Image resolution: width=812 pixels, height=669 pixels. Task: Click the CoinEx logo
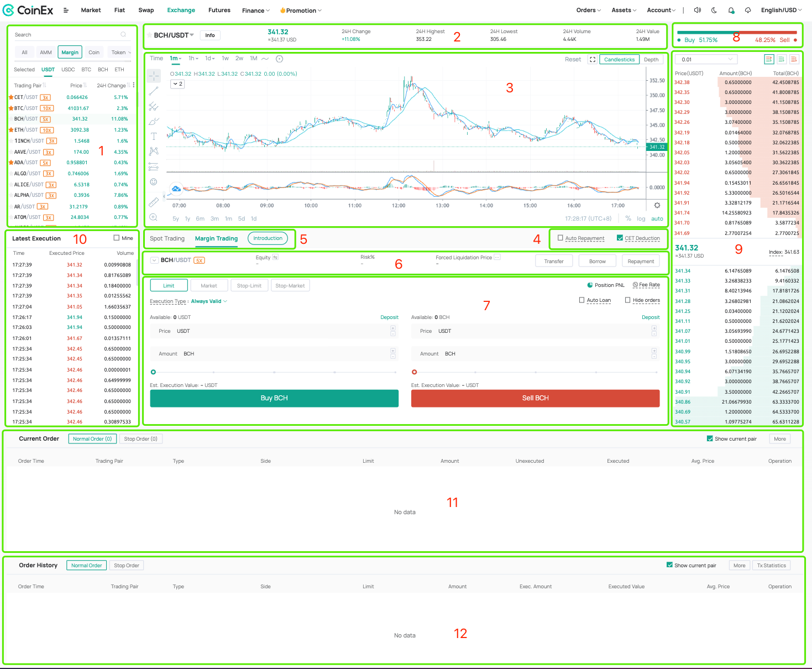pos(28,10)
